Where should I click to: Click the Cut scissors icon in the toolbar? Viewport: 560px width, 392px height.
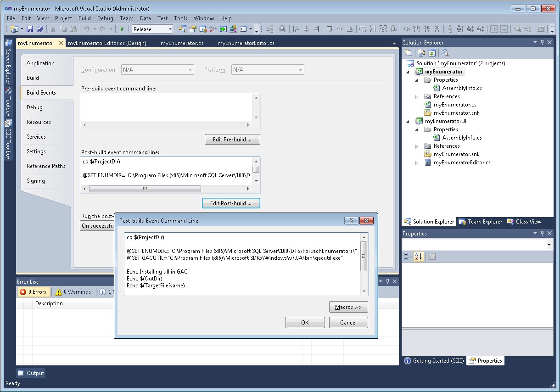click(x=53, y=29)
